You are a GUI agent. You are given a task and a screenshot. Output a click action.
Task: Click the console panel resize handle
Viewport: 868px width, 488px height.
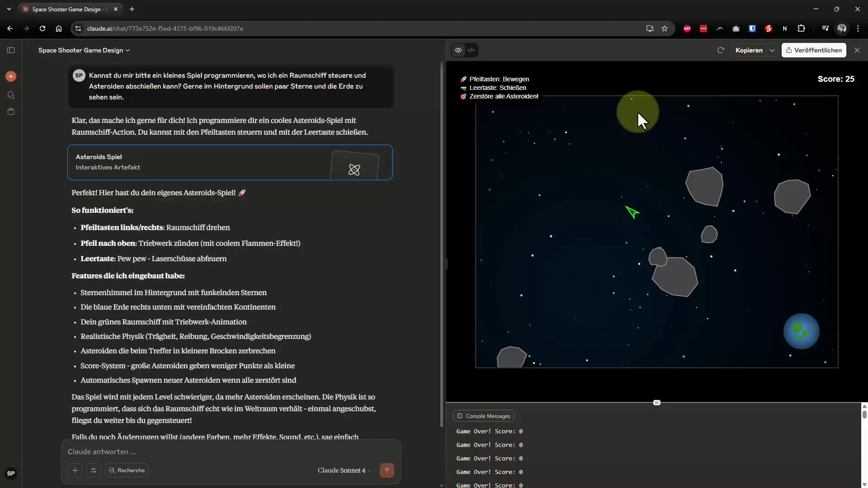click(657, 403)
